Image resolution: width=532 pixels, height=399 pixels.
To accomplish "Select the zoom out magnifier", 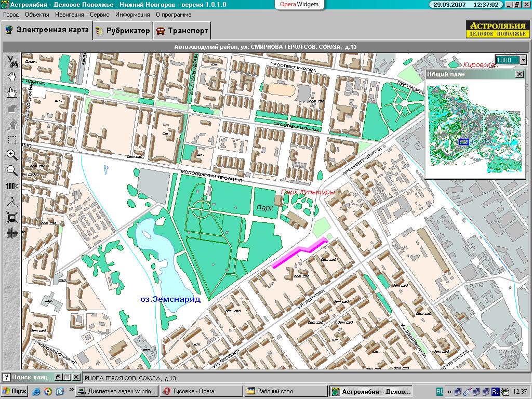I will click(x=12, y=170).
